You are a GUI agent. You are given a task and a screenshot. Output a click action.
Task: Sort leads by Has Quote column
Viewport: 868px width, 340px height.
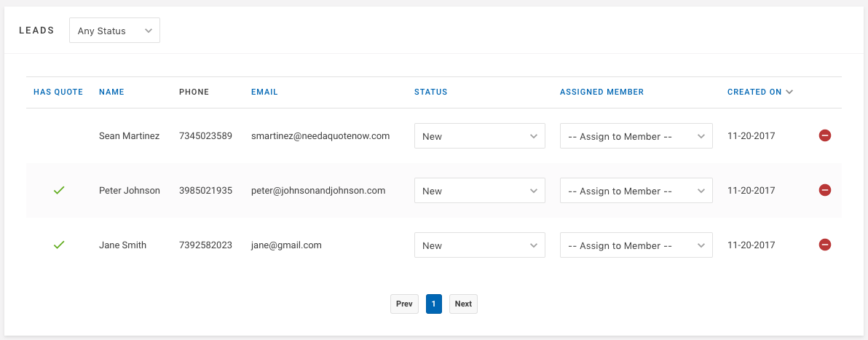click(58, 92)
